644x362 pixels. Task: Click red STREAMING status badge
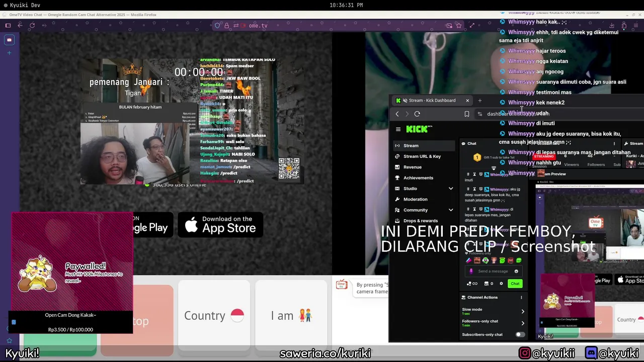(x=543, y=156)
